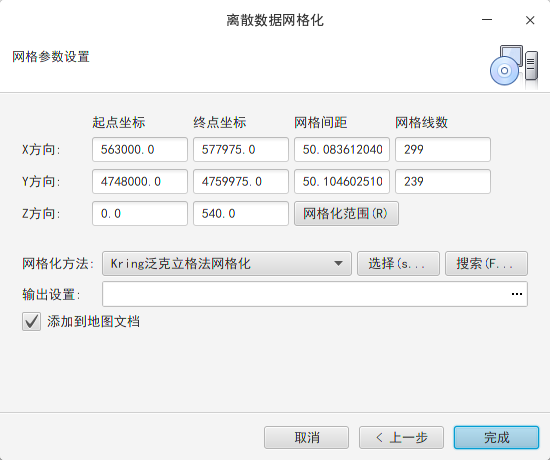Expand the 网格化方法 dropdown arrow
Screen dimensions: 550x460
point(338,263)
